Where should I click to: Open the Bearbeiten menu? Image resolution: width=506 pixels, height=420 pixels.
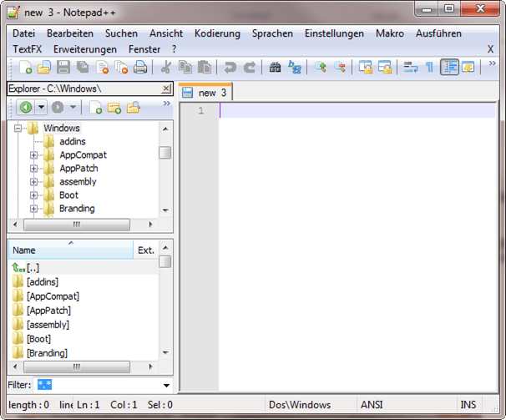[70, 33]
